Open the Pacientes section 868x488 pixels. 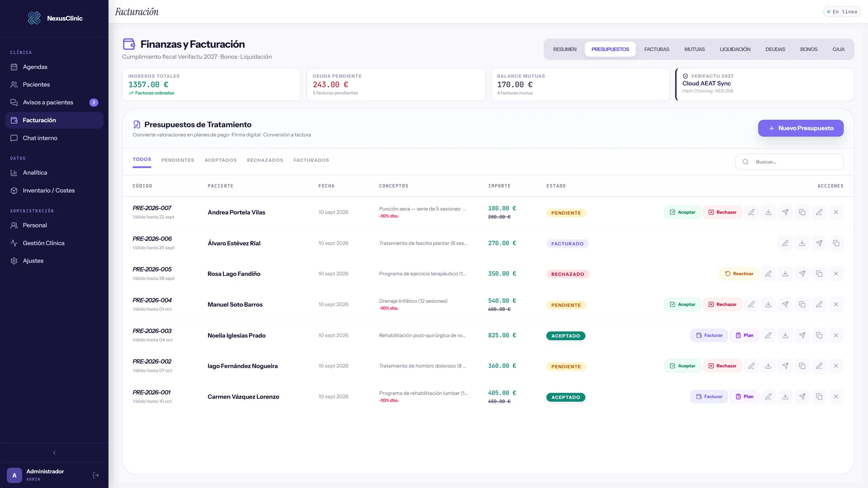tap(54, 84)
